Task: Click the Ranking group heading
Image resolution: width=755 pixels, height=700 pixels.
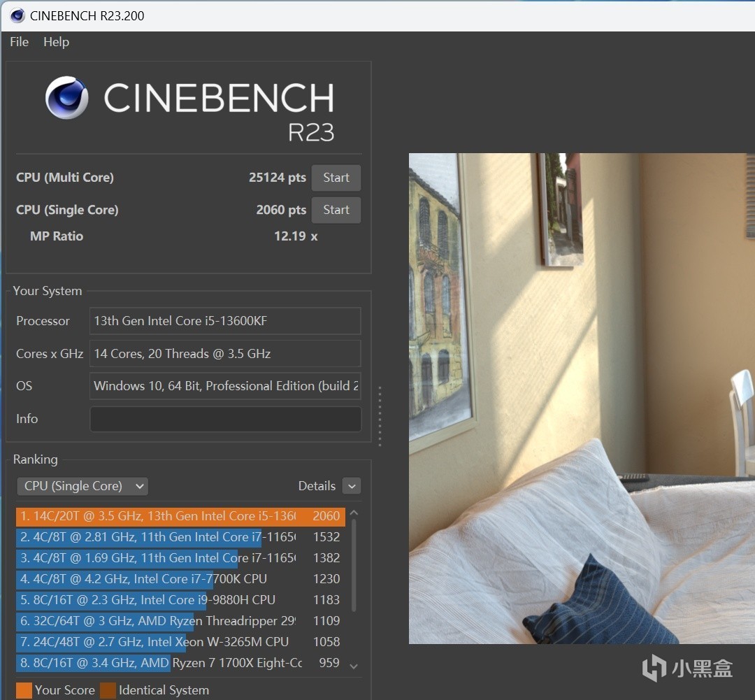Action: (35, 459)
